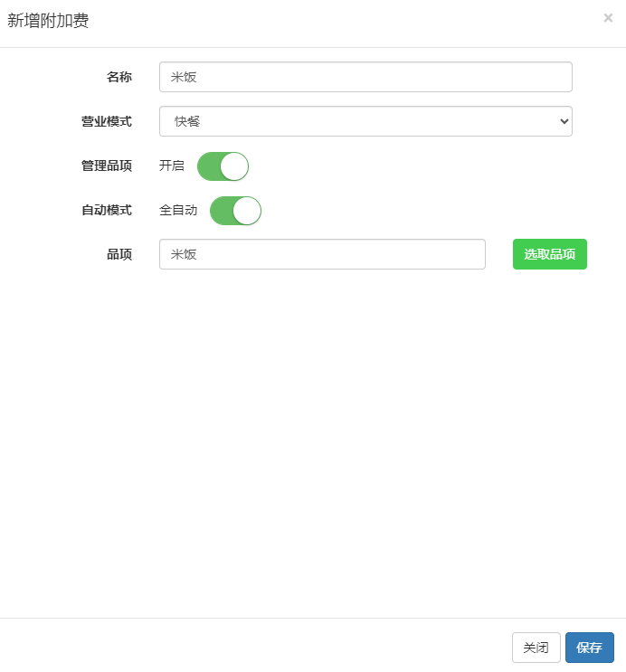
Task: Click the white knob of the 开启 switch
Action: click(x=234, y=166)
